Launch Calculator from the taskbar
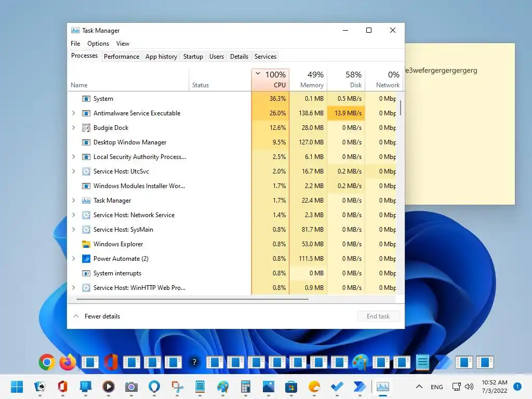Screen dimensions: 532x399 246,387
